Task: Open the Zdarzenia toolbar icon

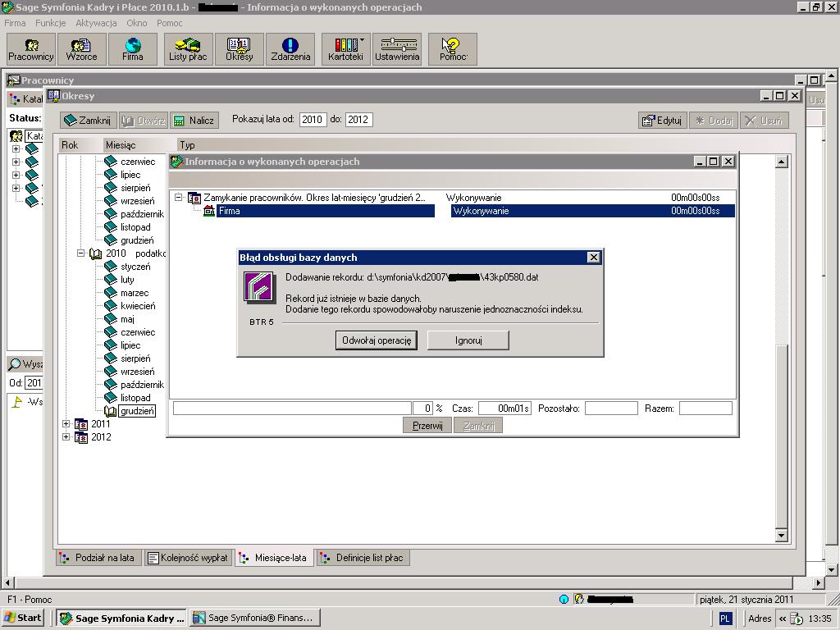Action: [290, 49]
